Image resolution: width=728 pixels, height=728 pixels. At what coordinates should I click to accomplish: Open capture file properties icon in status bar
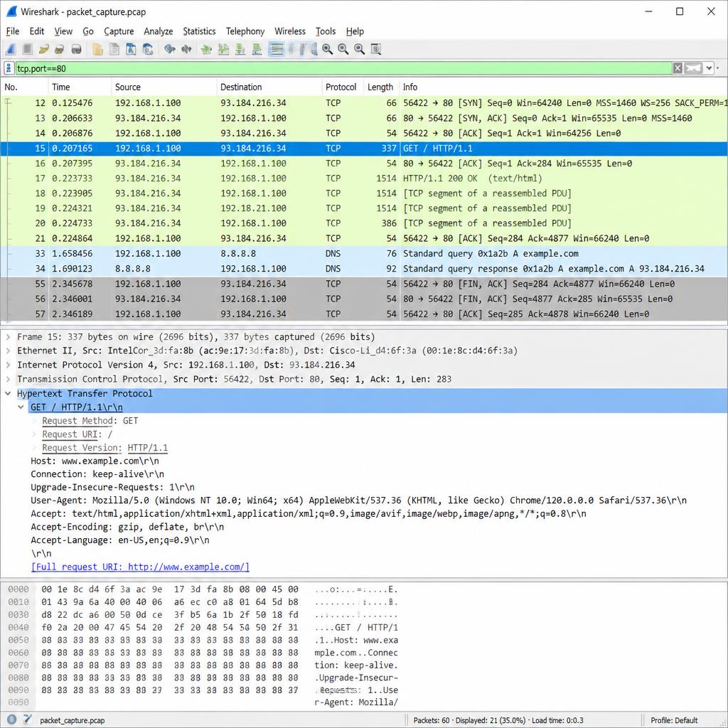tap(28, 719)
